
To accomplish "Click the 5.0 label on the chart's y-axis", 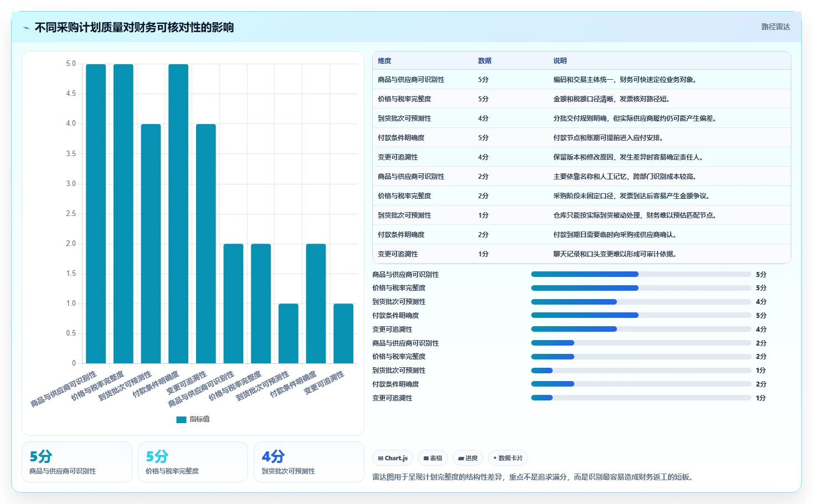I will (x=71, y=64).
